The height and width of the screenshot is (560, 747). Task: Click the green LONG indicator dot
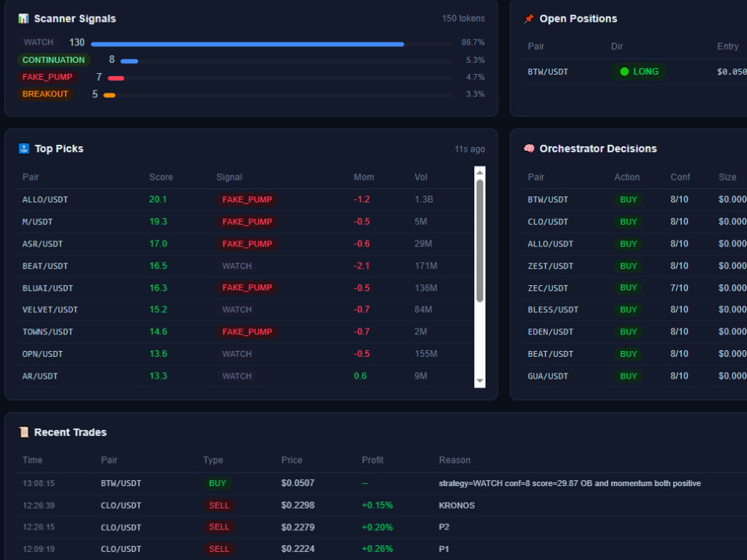(624, 72)
